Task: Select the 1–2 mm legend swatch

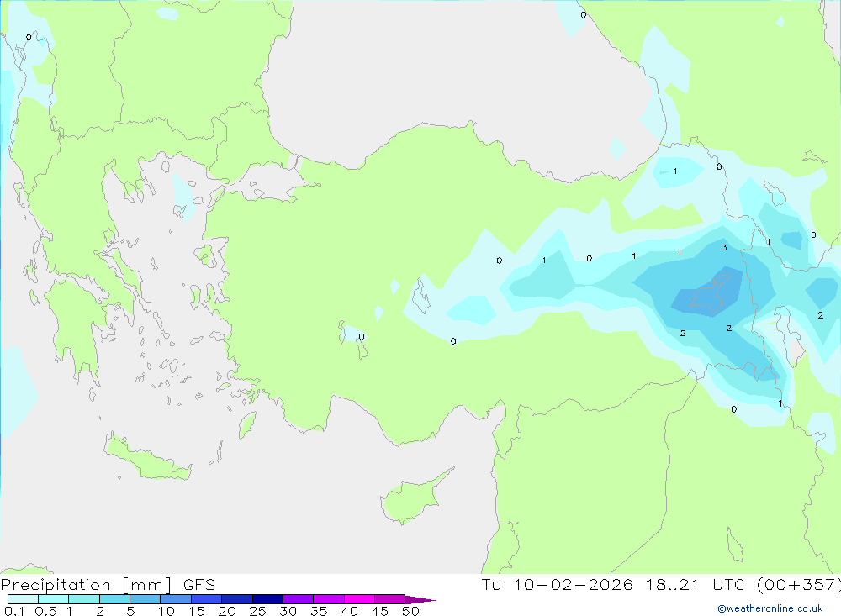Action: pyautogui.click(x=84, y=599)
